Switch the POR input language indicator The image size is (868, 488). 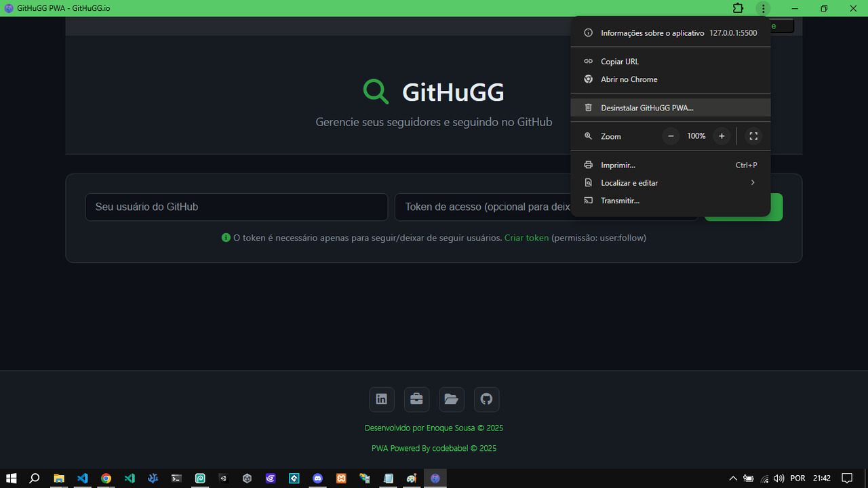tap(797, 478)
